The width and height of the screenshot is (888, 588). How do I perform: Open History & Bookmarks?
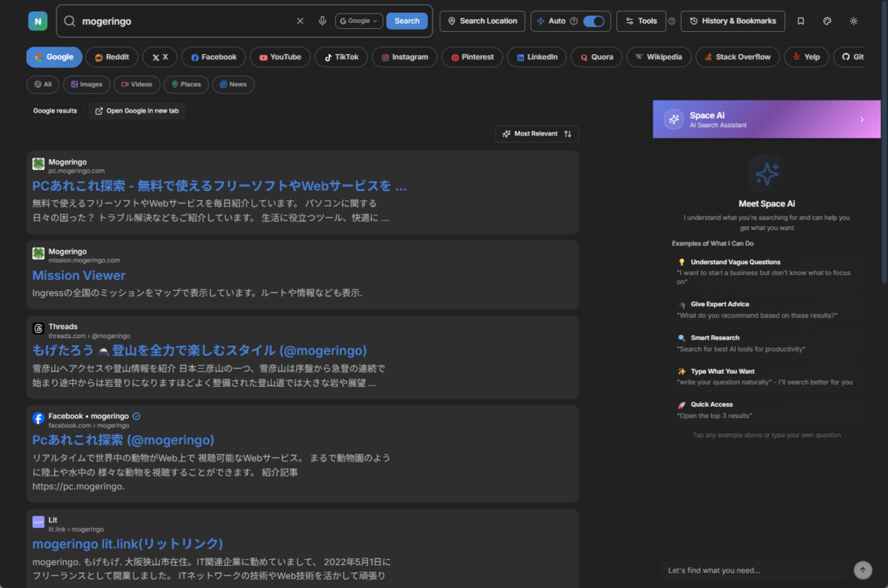(733, 21)
